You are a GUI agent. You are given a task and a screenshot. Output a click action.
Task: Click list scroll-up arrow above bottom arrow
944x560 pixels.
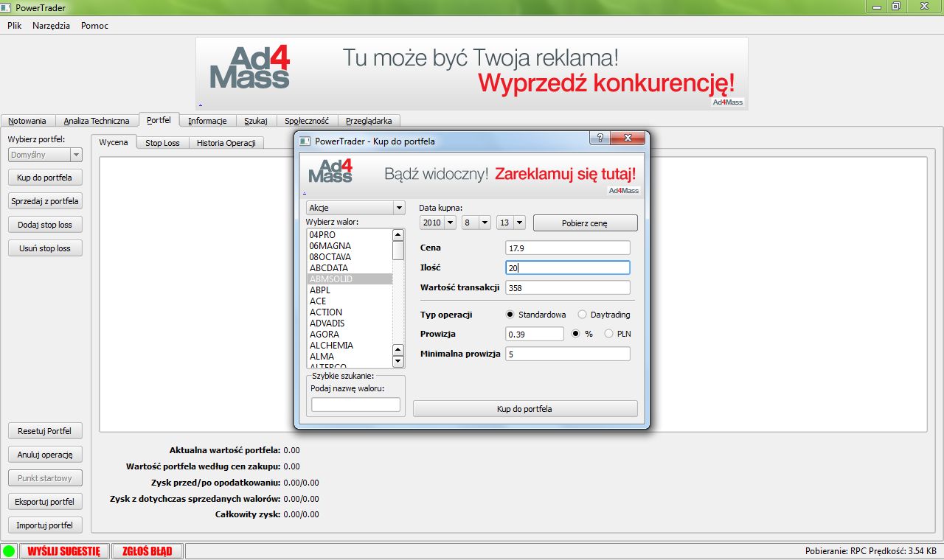click(x=398, y=350)
